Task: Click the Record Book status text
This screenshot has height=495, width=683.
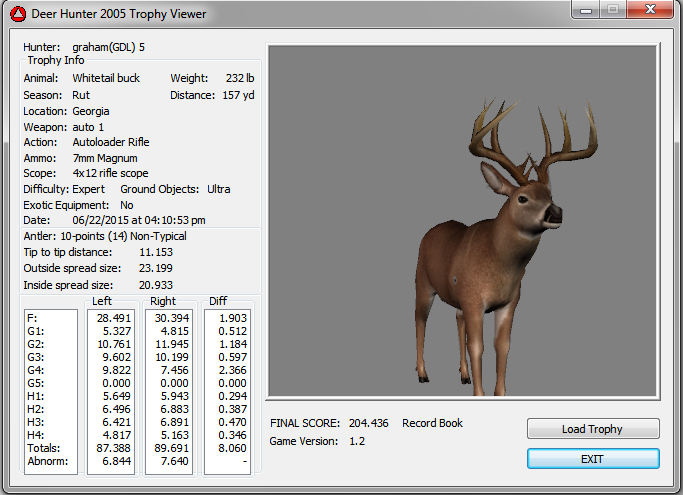Action: click(x=432, y=423)
